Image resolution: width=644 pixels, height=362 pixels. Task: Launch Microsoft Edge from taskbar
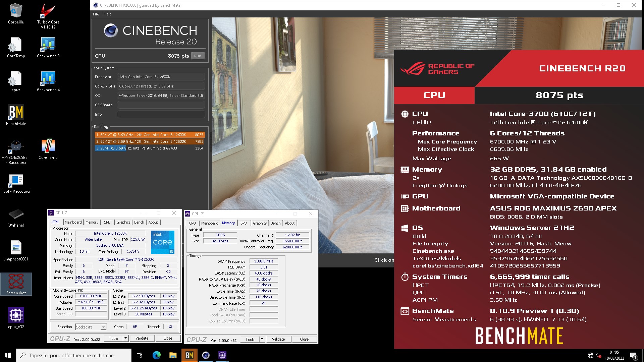click(x=156, y=355)
